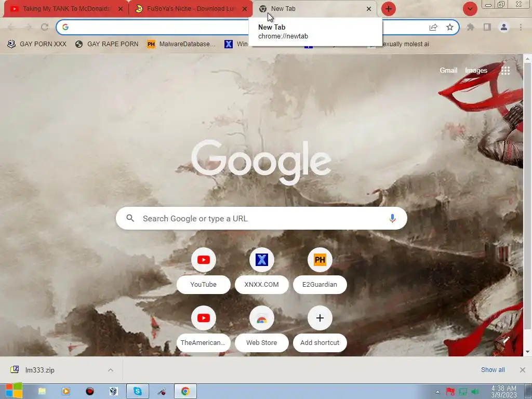Viewport: 532px width, 399px height.
Task: Switch to the Taking My TANK To McDonalds tab
Action: [x=66, y=9]
